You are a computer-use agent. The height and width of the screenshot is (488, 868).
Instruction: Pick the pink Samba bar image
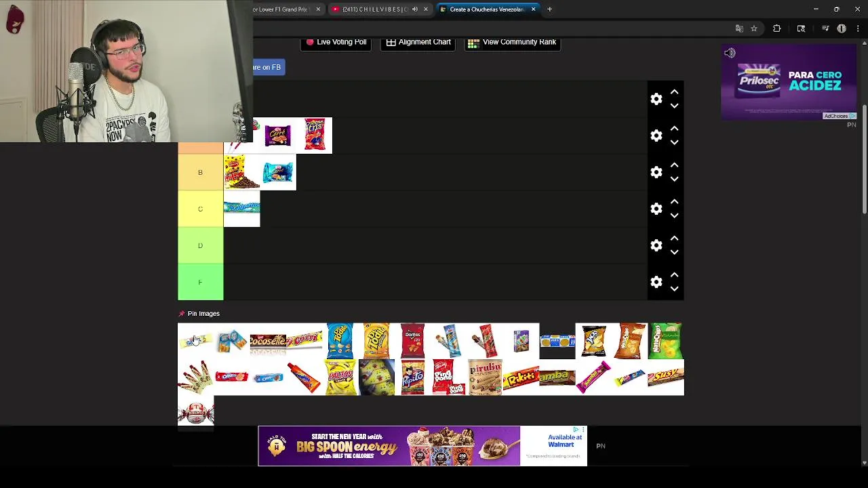(593, 378)
